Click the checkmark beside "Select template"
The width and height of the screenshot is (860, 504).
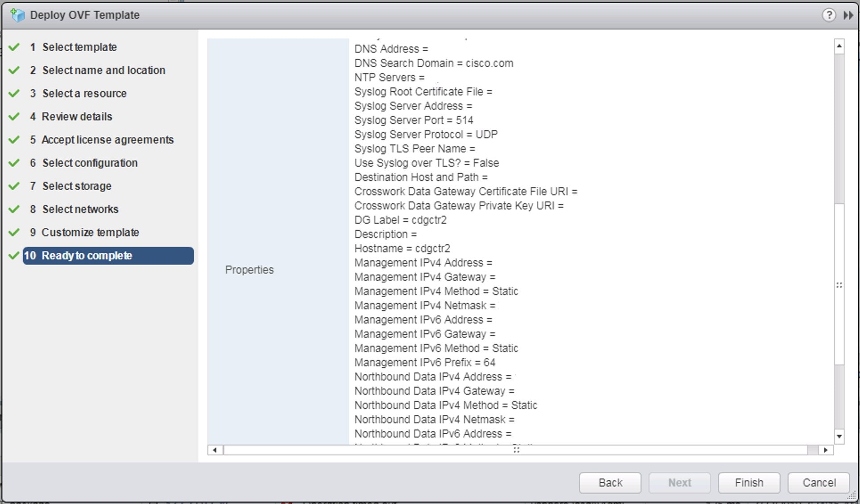click(x=14, y=46)
